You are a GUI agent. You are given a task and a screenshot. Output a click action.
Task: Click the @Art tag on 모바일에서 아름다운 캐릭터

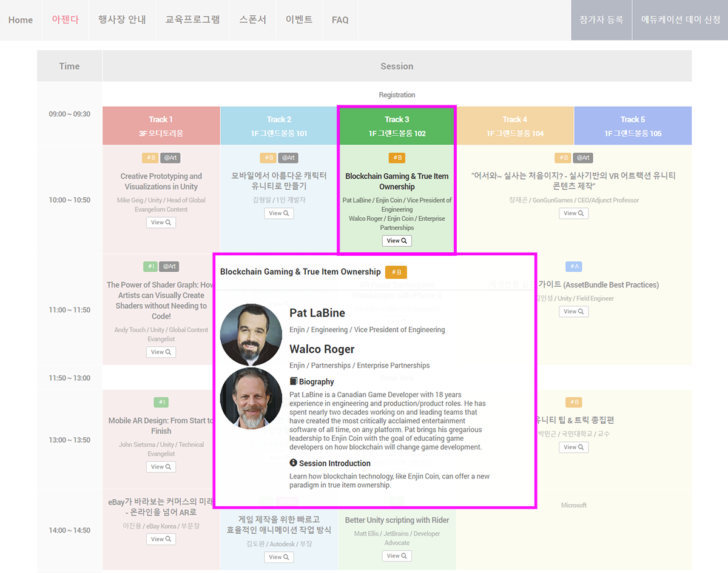tap(288, 158)
